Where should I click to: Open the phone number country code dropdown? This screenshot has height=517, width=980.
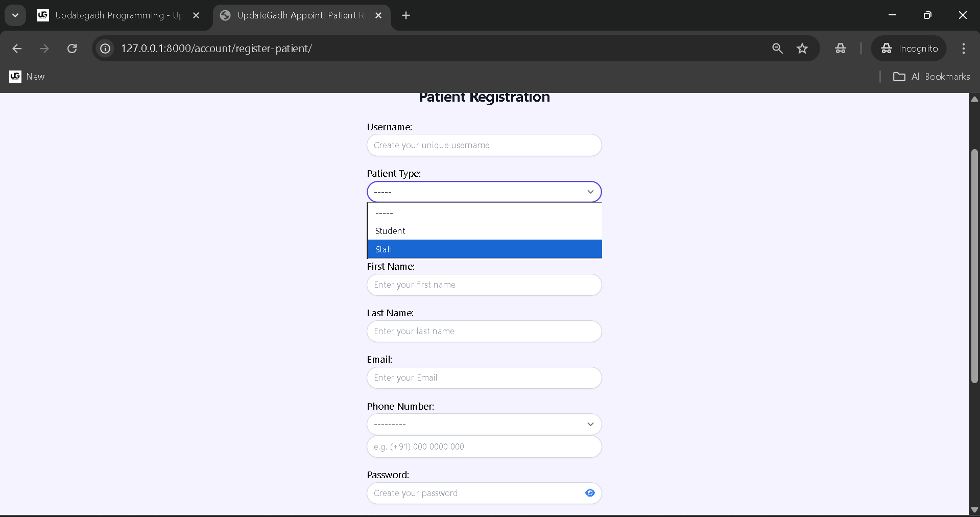pyautogui.click(x=484, y=424)
